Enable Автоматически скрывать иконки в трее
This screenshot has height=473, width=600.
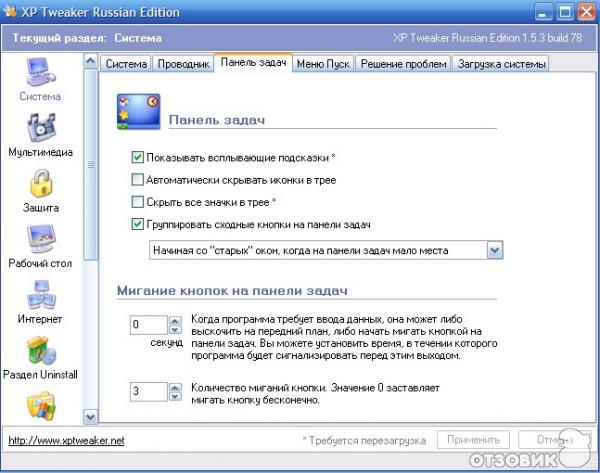[137, 179]
